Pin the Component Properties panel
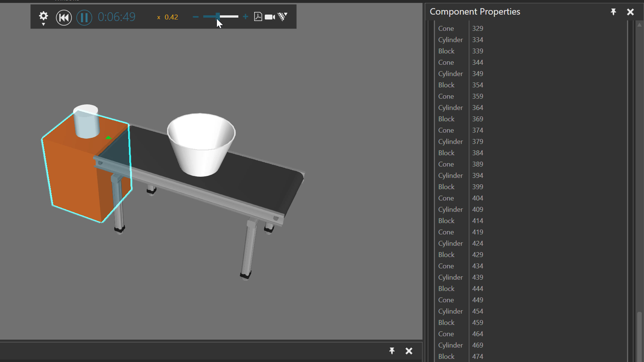Image resolution: width=644 pixels, height=362 pixels. point(613,12)
